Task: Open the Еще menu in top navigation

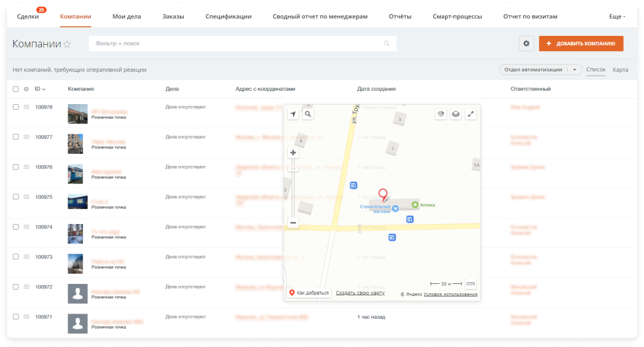Action: 617,16
